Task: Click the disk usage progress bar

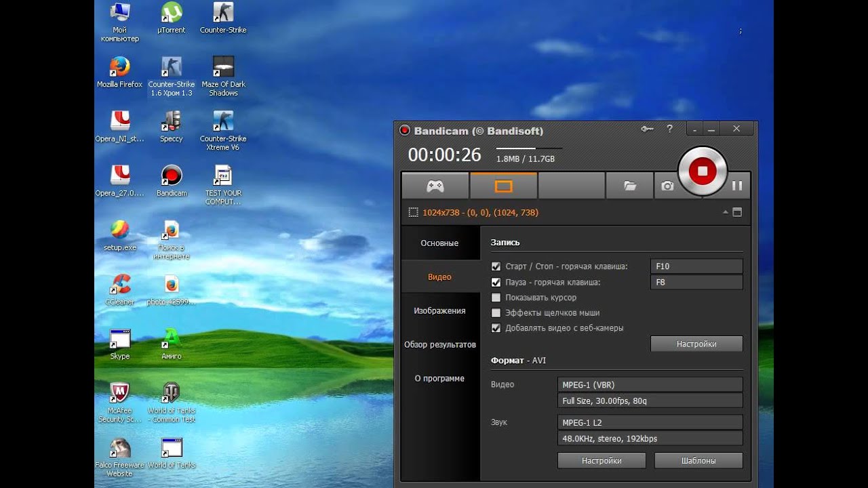Action: (x=529, y=148)
